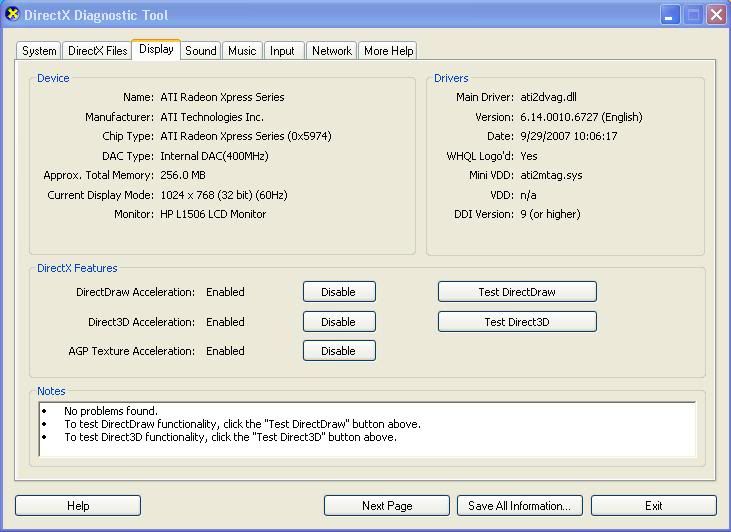Open Help at the bottom left
The image size is (731, 532).
coord(78,506)
